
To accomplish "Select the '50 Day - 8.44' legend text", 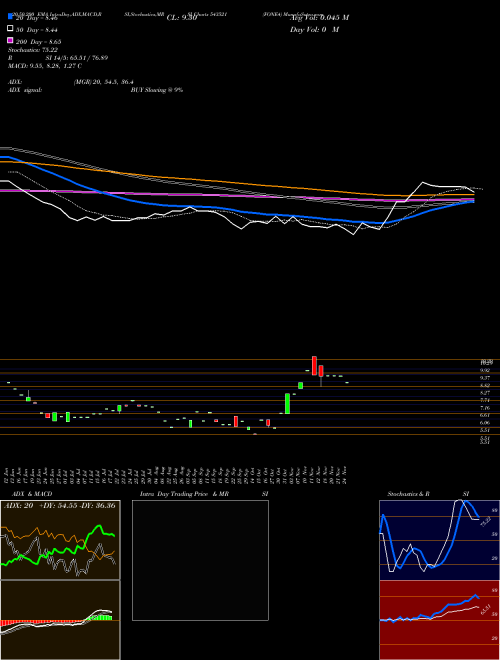I will (x=37, y=30).
